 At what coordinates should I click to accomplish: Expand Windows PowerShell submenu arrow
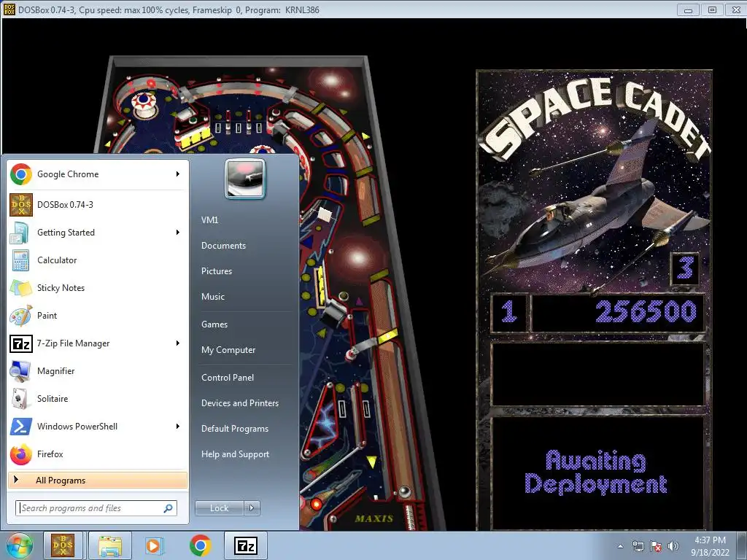coord(178,426)
